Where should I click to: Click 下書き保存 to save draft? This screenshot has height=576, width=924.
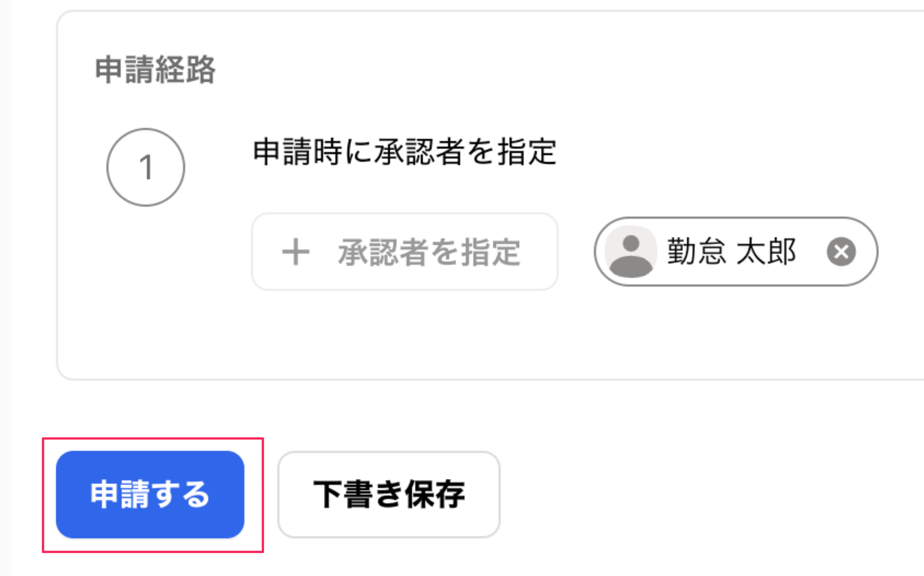coord(389,495)
